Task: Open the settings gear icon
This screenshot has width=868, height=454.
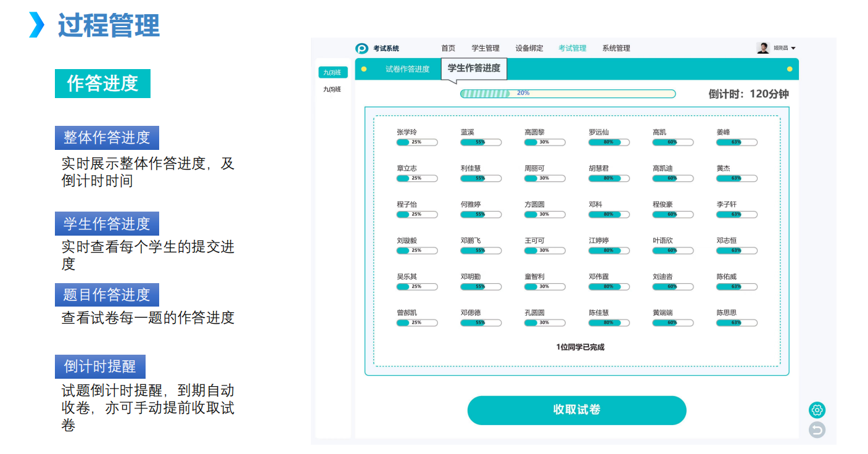Action: pos(817,410)
